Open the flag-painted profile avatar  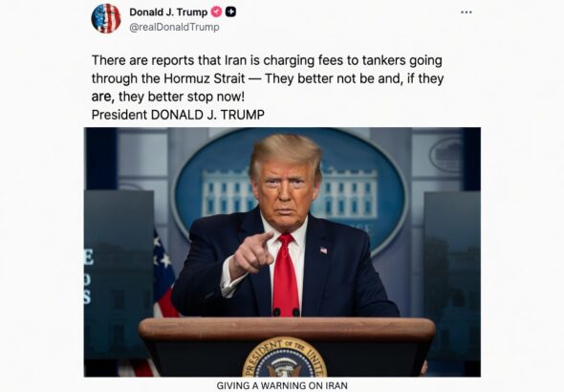click(x=106, y=18)
